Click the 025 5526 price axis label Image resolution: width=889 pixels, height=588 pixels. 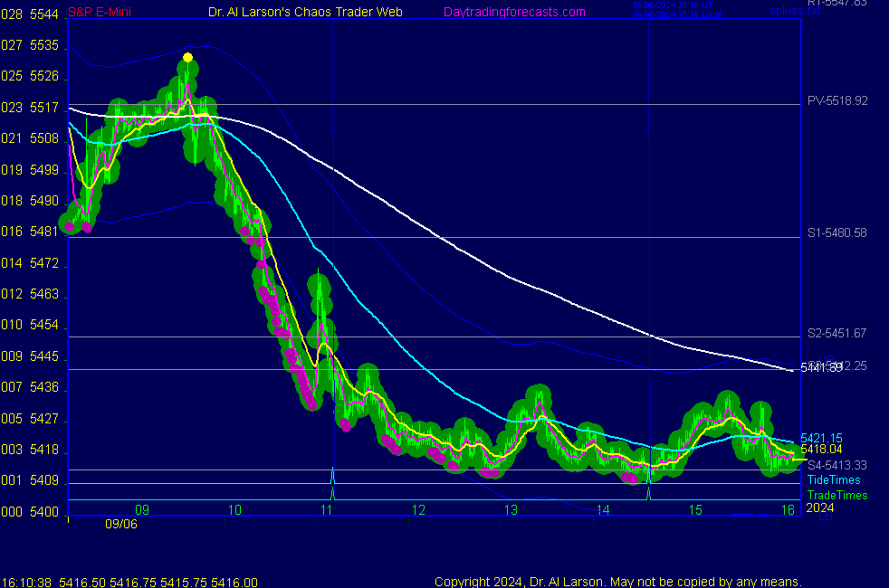(30, 76)
